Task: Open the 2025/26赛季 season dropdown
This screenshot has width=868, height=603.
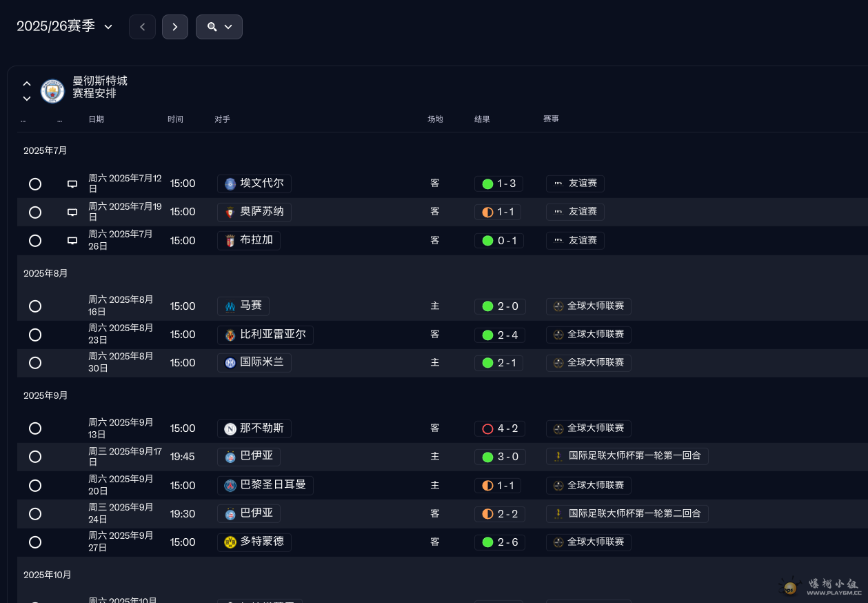Action: tap(65, 27)
